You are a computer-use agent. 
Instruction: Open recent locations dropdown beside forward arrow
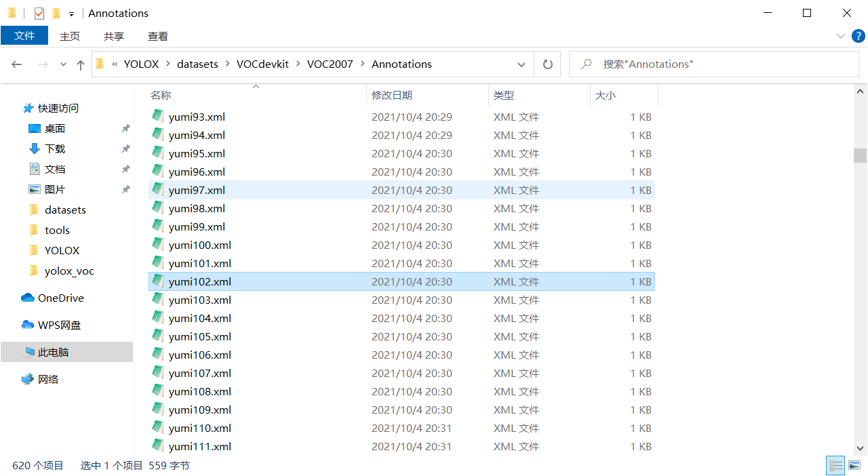point(62,64)
